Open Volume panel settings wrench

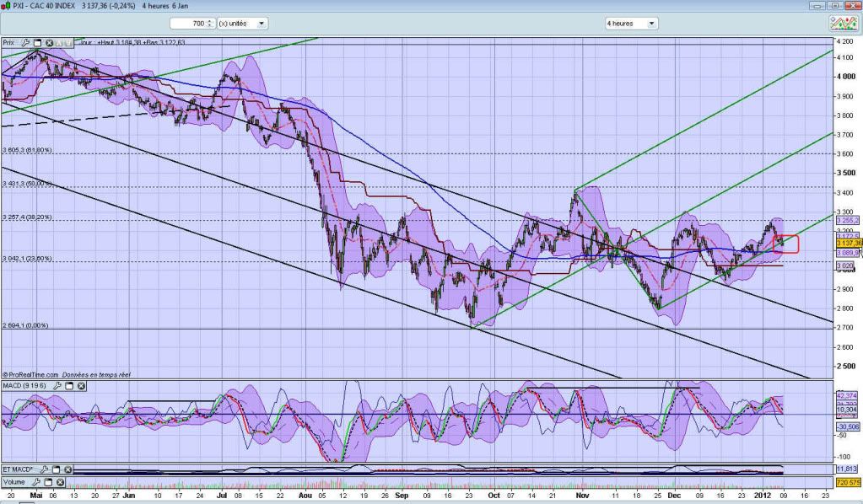[x=35, y=484]
